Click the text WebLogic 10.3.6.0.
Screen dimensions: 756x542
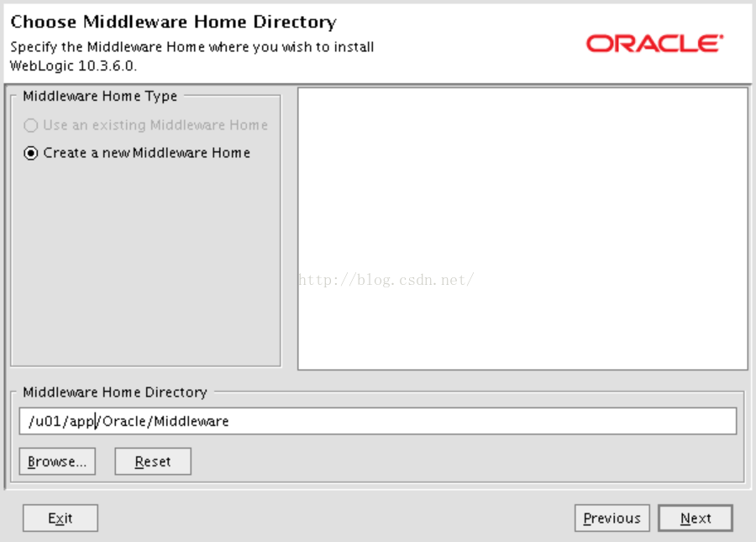[x=73, y=66]
